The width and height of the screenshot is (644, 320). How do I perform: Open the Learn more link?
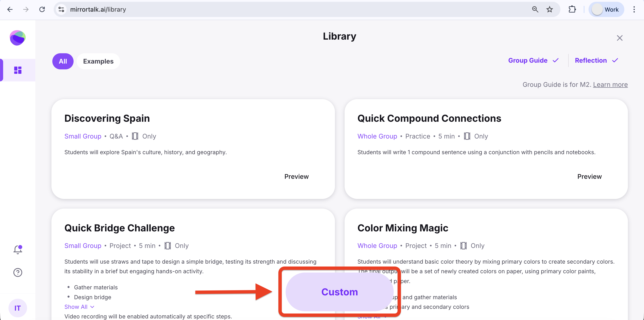(610, 85)
